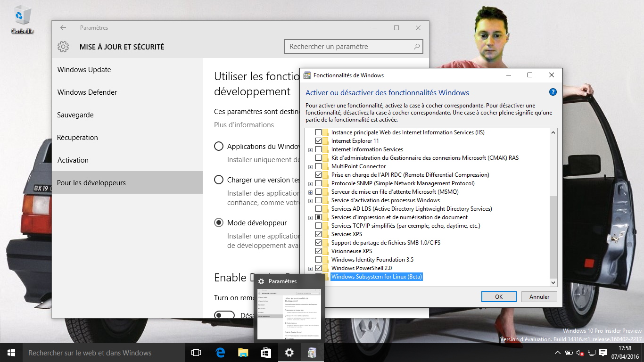This screenshot has width=644, height=362.
Task: Open the Windows Defender settings section
Action: pos(87,92)
